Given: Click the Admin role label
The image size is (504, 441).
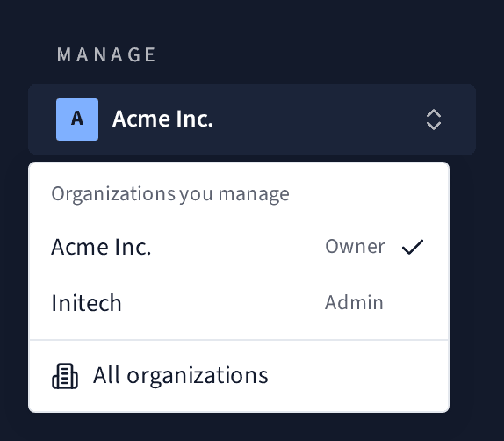Looking at the screenshot, I should [354, 302].
